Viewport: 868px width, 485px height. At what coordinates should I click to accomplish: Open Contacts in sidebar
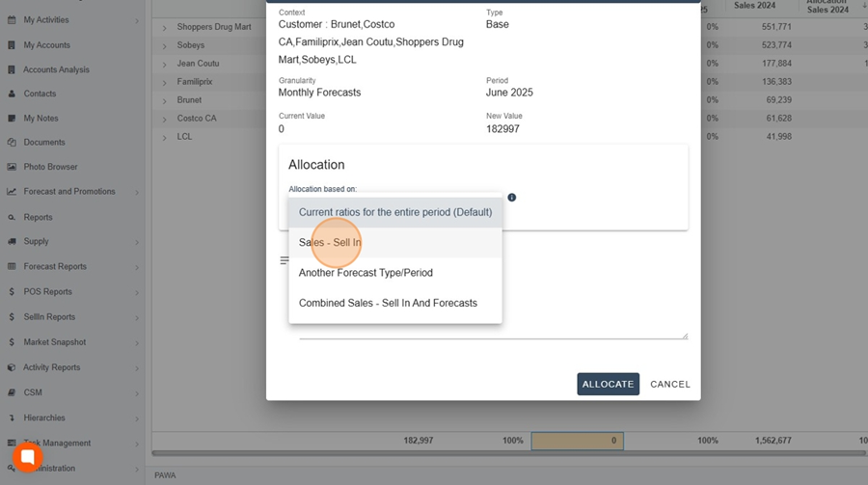40,94
